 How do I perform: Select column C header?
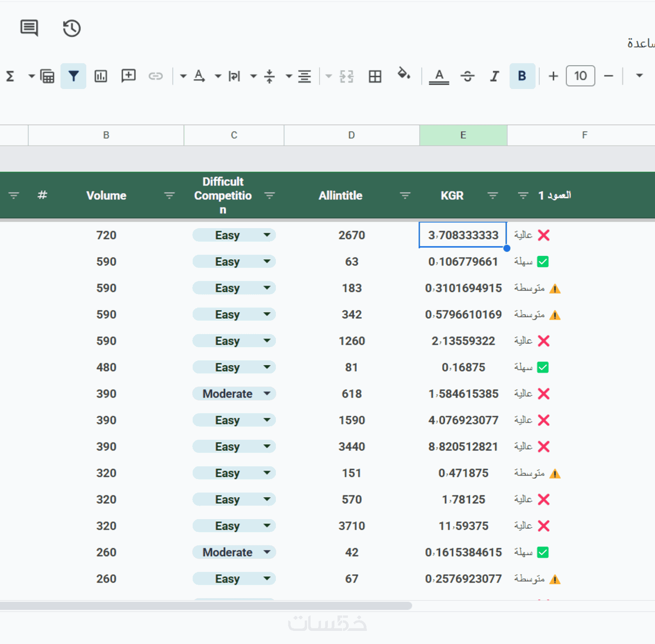point(234,135)
